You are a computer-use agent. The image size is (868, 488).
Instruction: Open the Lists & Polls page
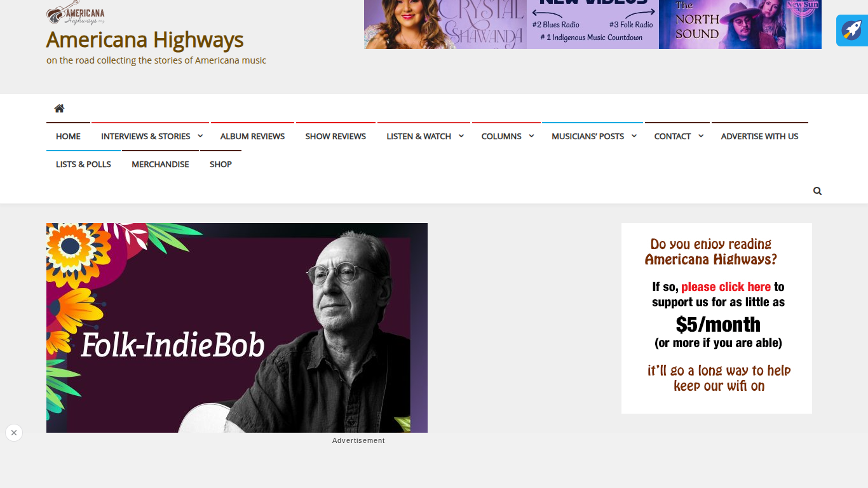pyautogui.click(x=83, y=164)
